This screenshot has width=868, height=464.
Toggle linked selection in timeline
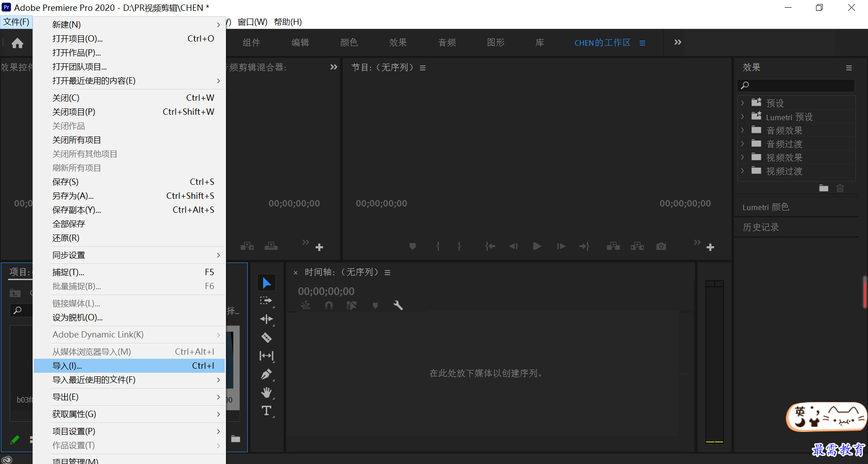[351, 305]
